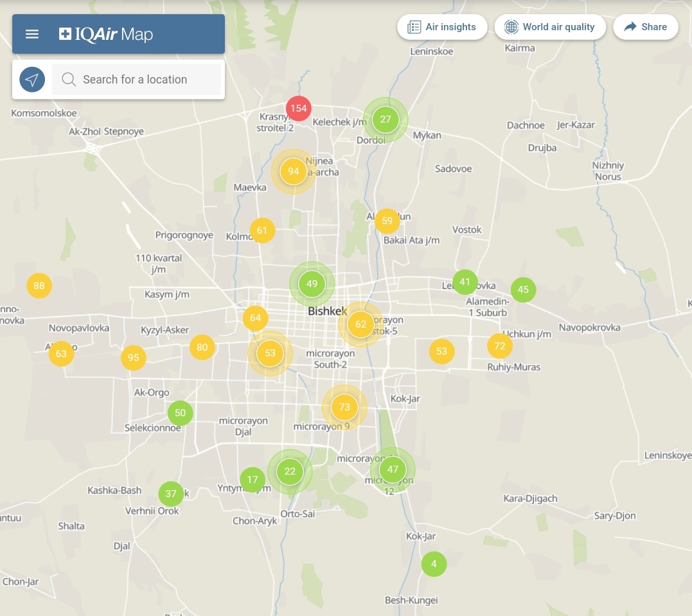Viewport: 692px width, 616px height.
Task: Click the 95 marker near Kyzyl-Asker
Action: [x=133, y=358]
